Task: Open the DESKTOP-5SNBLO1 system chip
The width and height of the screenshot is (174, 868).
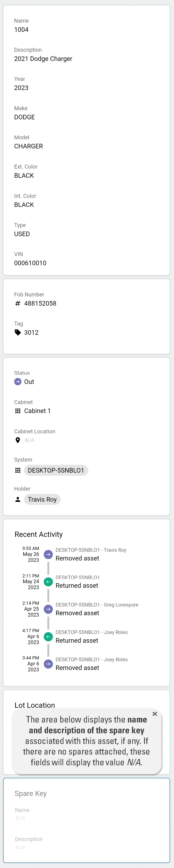Action: [56, 470]
